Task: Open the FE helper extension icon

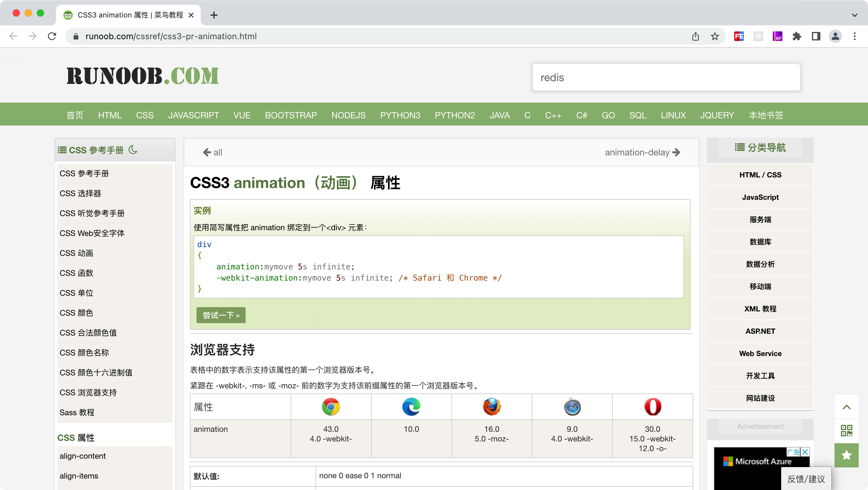Action: pyautogui.click(x=739, y=37)
